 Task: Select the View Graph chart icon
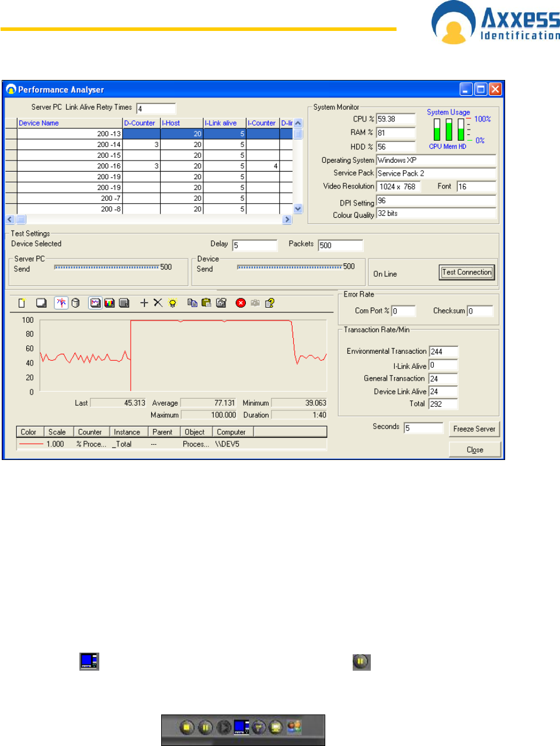[95, 303]
